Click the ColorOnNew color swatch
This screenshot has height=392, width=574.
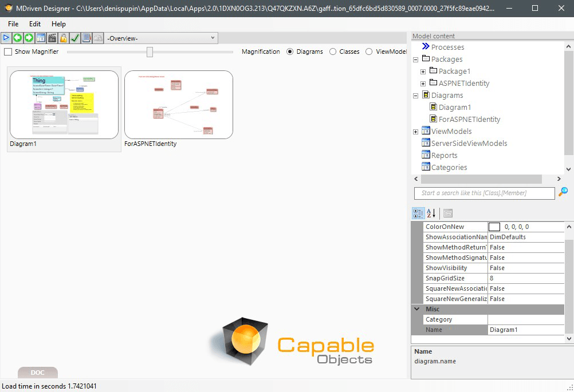pyautogui.click(x=494, y=227)
